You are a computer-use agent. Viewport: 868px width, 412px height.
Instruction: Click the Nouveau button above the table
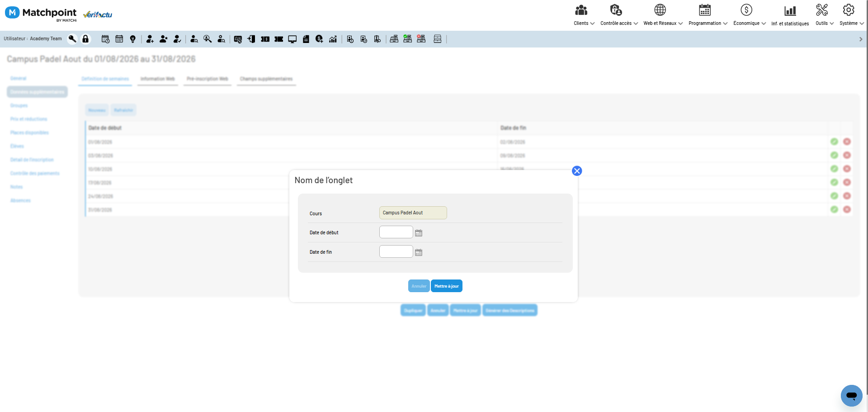pos(97,110)
